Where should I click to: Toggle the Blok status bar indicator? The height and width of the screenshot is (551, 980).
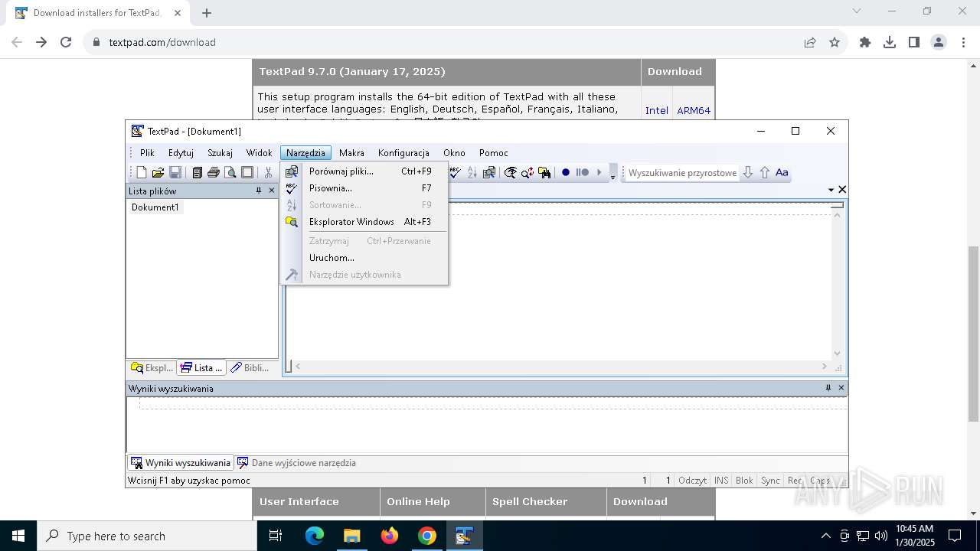[744, 481]
